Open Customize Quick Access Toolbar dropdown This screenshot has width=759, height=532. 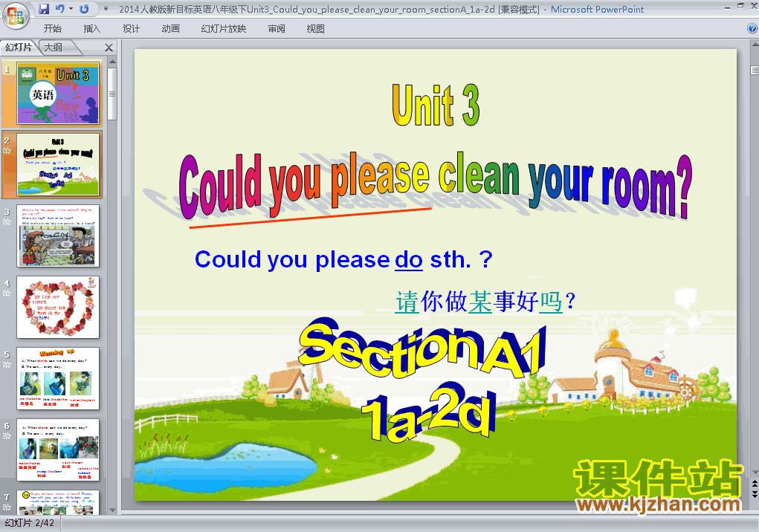(106, 9)
